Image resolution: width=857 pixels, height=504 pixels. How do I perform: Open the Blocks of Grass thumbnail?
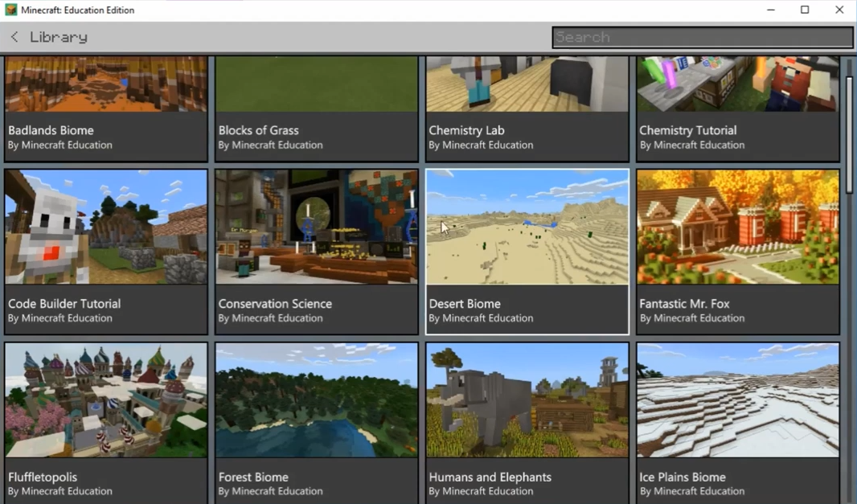[317, 84]
